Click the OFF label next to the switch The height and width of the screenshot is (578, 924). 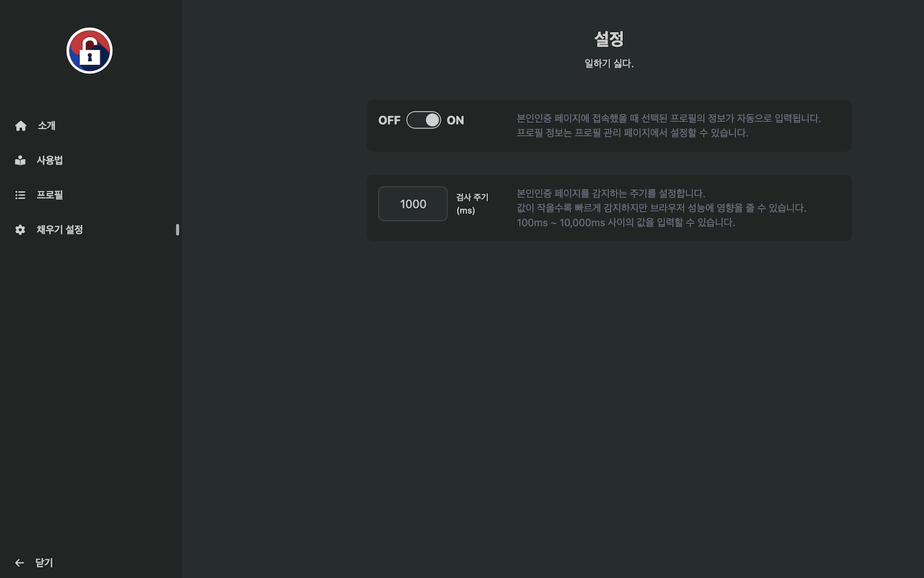click(389, 120)
